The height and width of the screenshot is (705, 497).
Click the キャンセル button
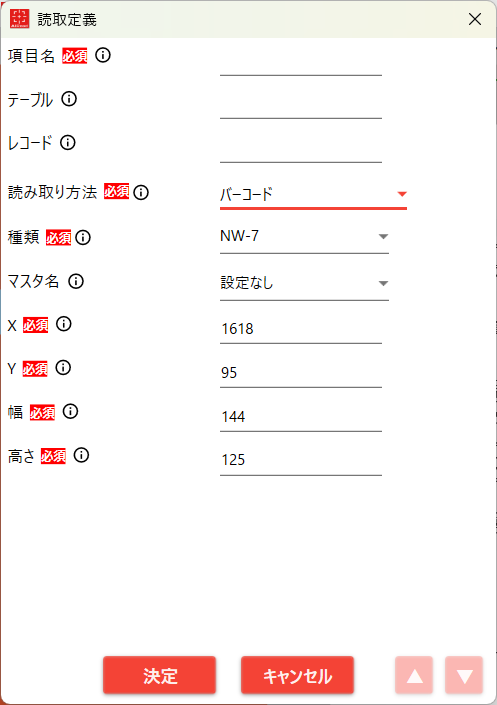297,675
